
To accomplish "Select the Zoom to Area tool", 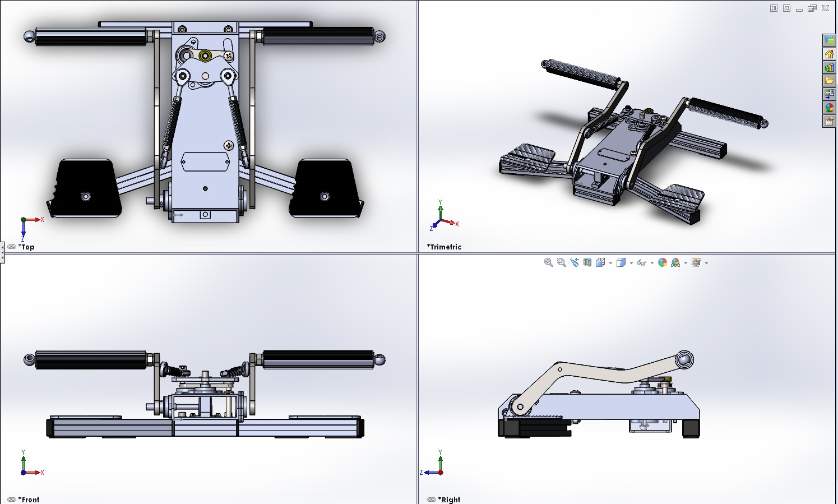I will coord(562,262).
